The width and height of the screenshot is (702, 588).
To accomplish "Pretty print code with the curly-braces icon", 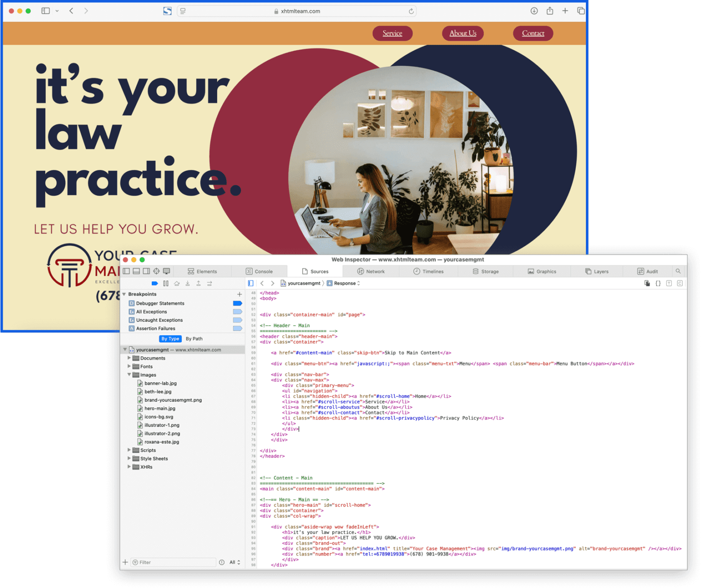I will (658, 283).
